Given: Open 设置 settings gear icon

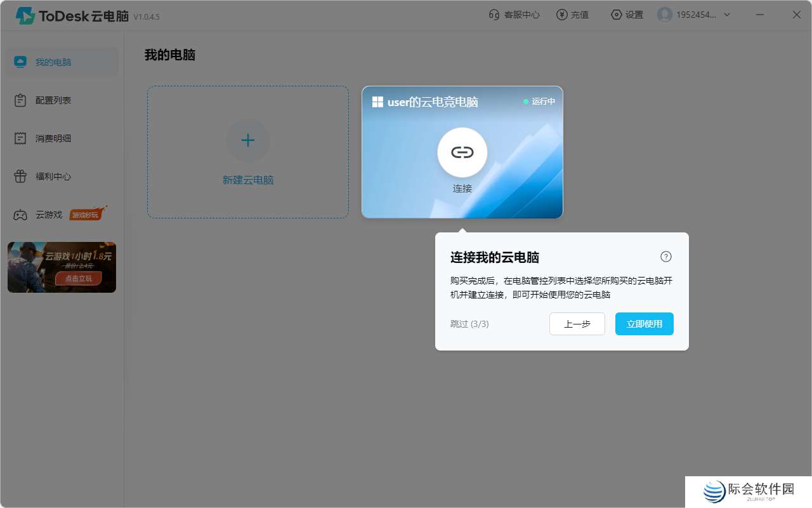Looking at the screenshot, I should tap(616, 15).
